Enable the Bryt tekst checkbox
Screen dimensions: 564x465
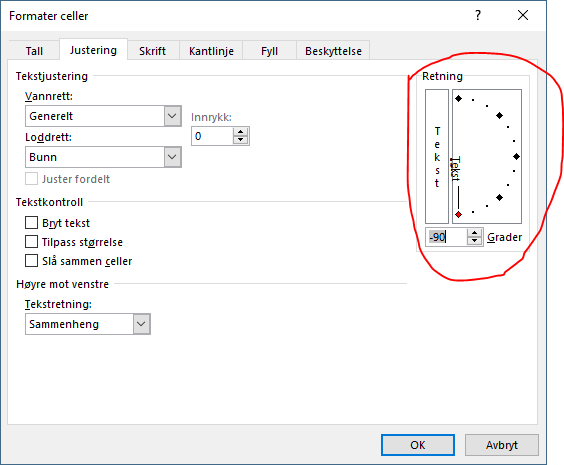tap(31, 223)
